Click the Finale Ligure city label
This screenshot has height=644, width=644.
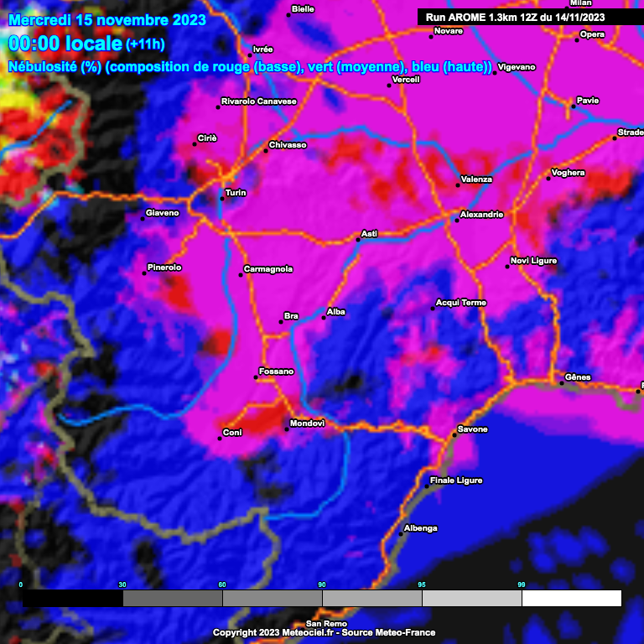tap(455, 480)
